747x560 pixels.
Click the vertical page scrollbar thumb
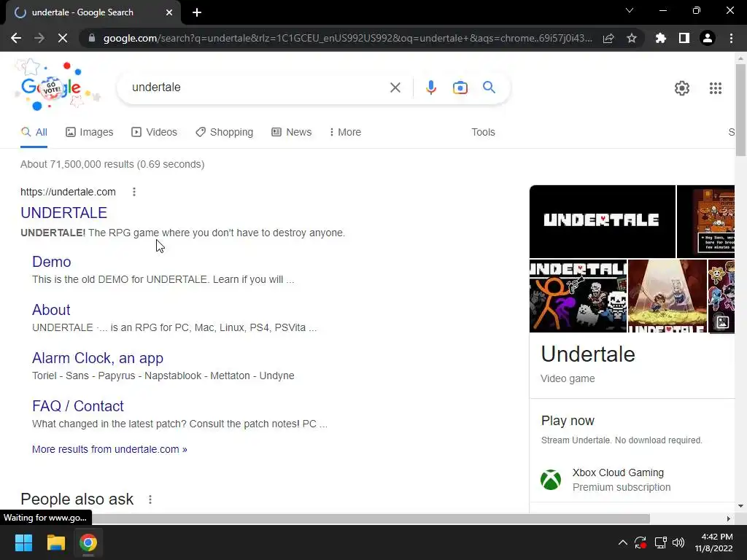pos(740,109)
